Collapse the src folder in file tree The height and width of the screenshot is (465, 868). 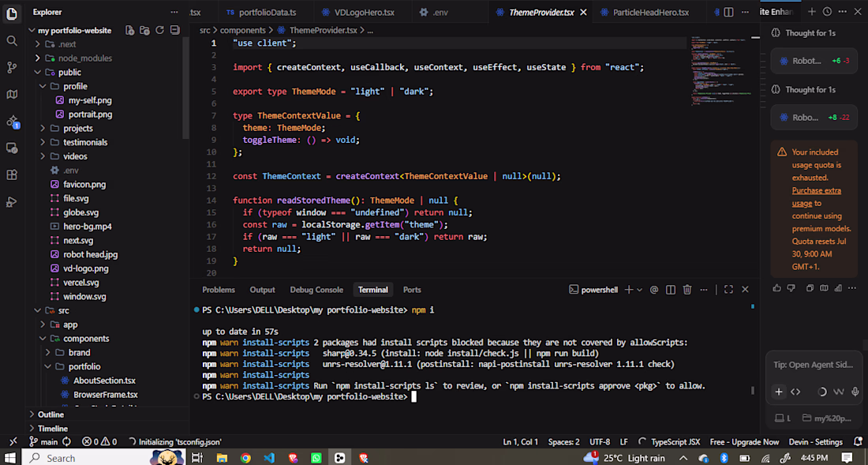tap(64, 310)
